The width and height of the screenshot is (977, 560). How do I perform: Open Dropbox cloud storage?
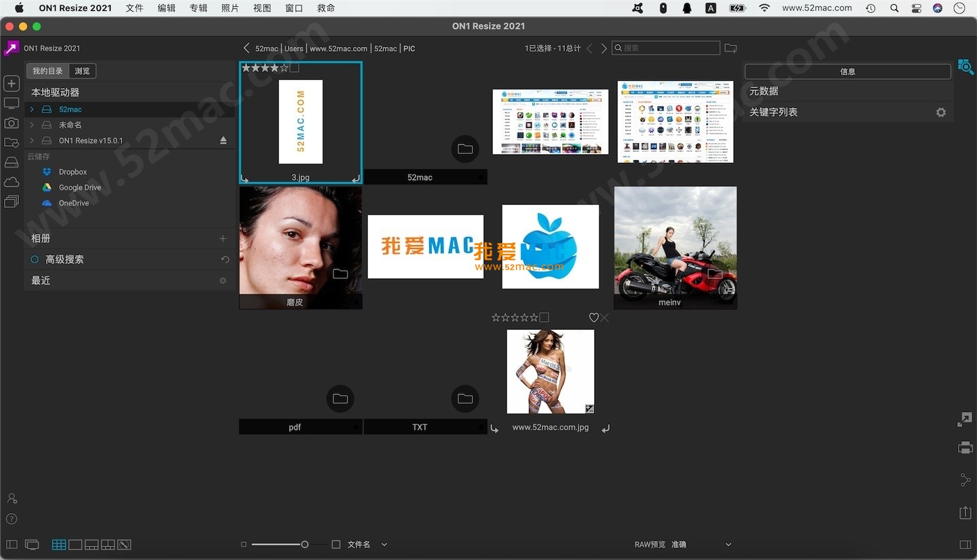(x=73, y=172)
